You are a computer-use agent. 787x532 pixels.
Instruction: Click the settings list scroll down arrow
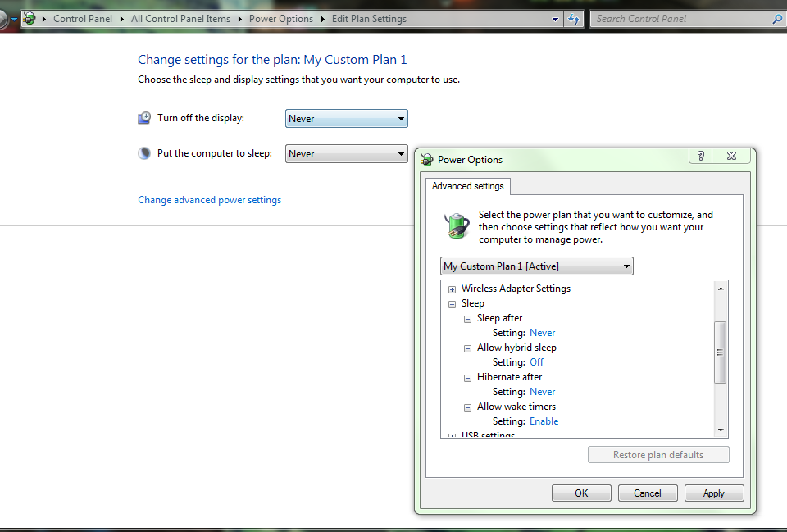(721, 430)
